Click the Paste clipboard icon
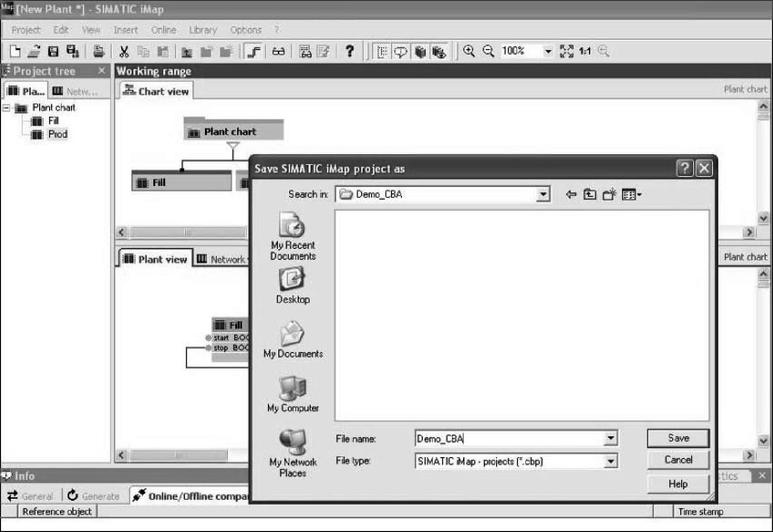This screenshot has width=773, height=532. 163,51
